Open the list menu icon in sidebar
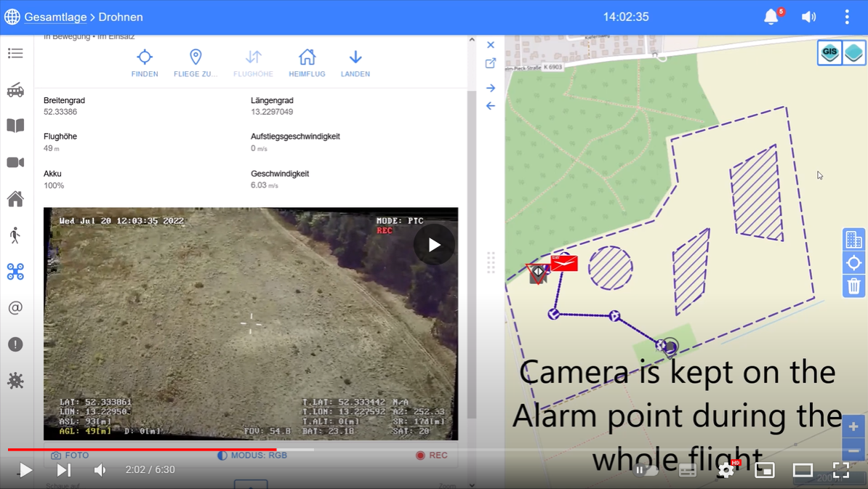Image resolution: width=868 pixels, height=489 pixels. pos(15,53)
